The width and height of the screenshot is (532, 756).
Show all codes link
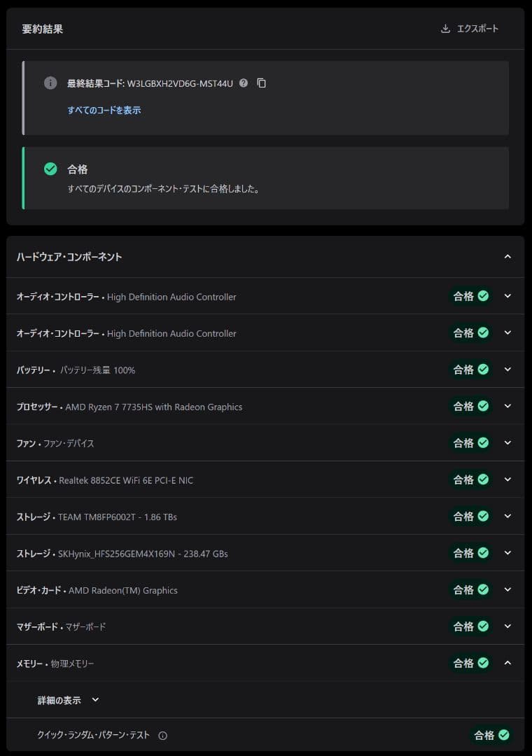pyautogui.click(x=104, y=110)
